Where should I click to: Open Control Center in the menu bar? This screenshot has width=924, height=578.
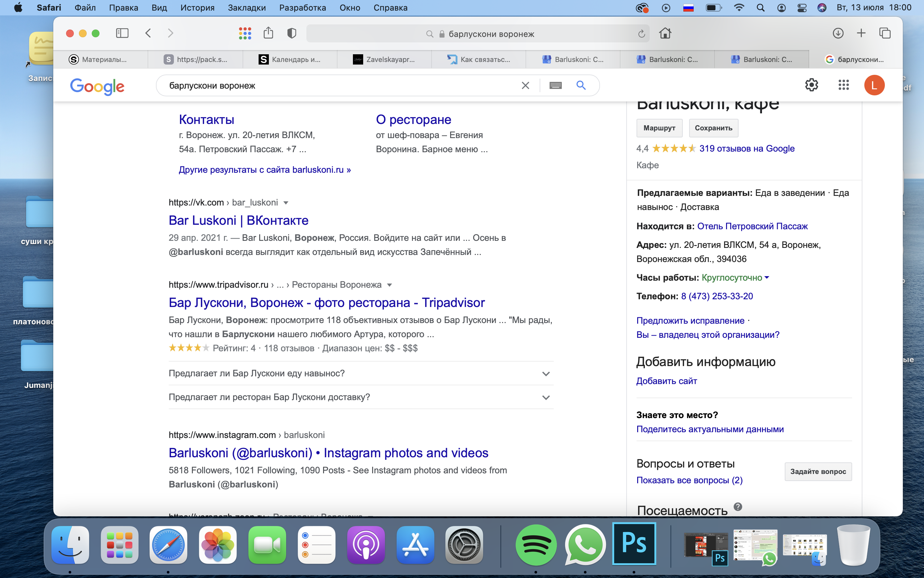[802, 8]
